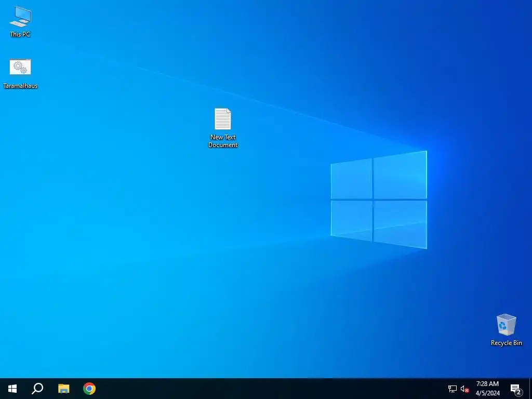Launch Google Chrome from taskbar
Screen dimensions: 532x399
click(89, 389)
